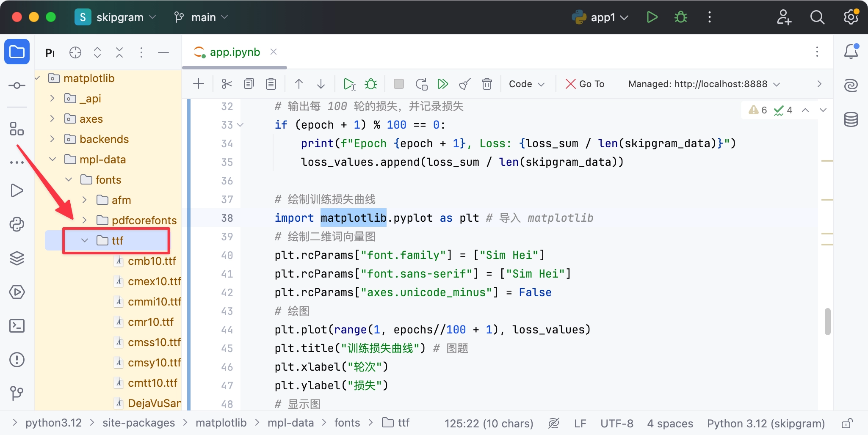Open the Git tool window icon
Image resolution: width=868 pixels, height=435 pixels.
[17, 394]
